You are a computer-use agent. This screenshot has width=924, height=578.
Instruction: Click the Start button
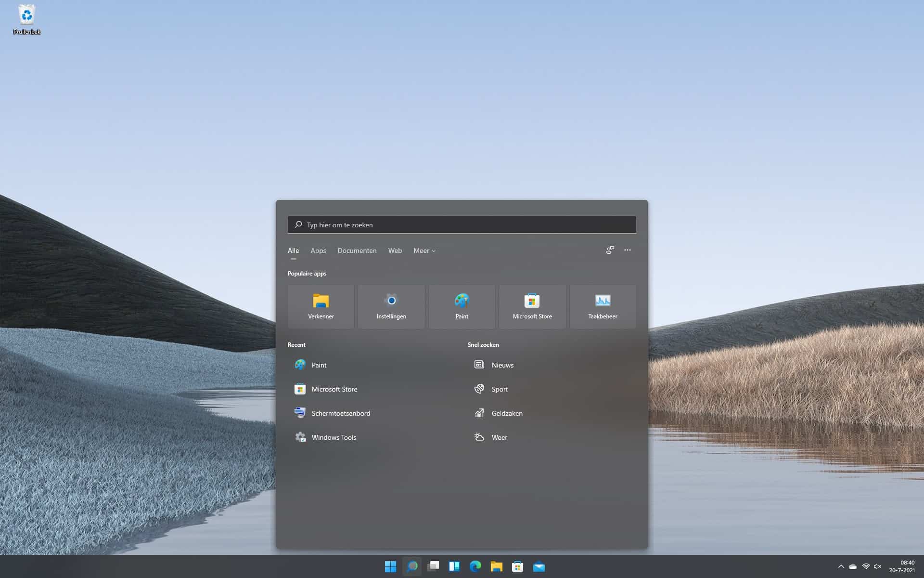point(389,567)
